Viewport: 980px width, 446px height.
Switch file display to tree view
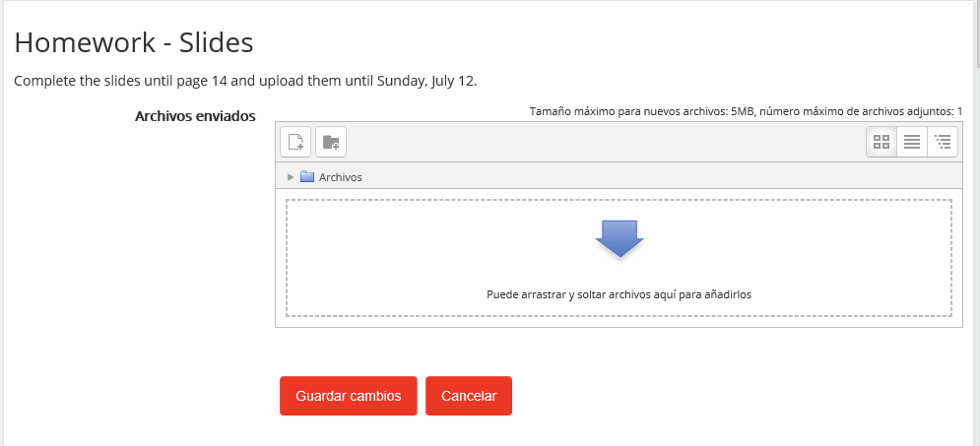coord(943,142)
